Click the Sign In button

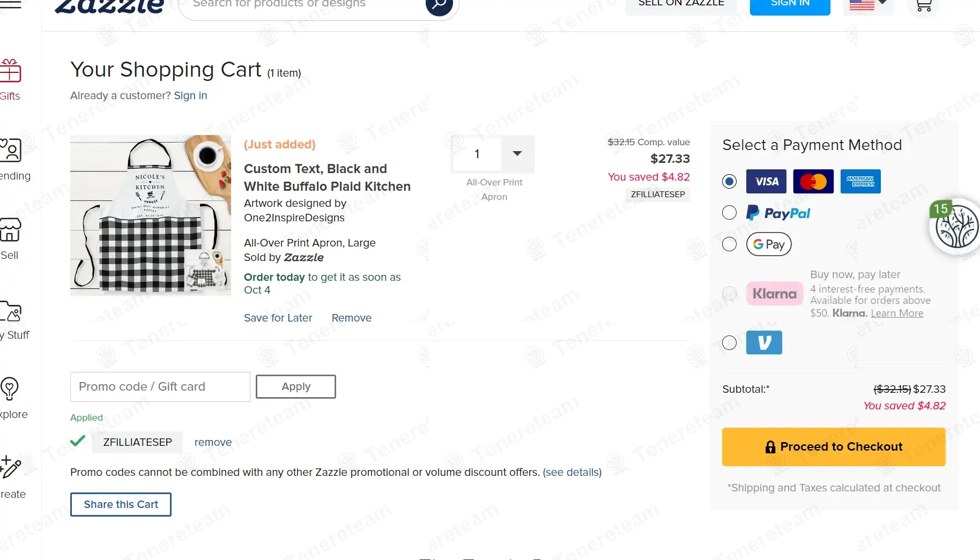click(x=790, y=5)
